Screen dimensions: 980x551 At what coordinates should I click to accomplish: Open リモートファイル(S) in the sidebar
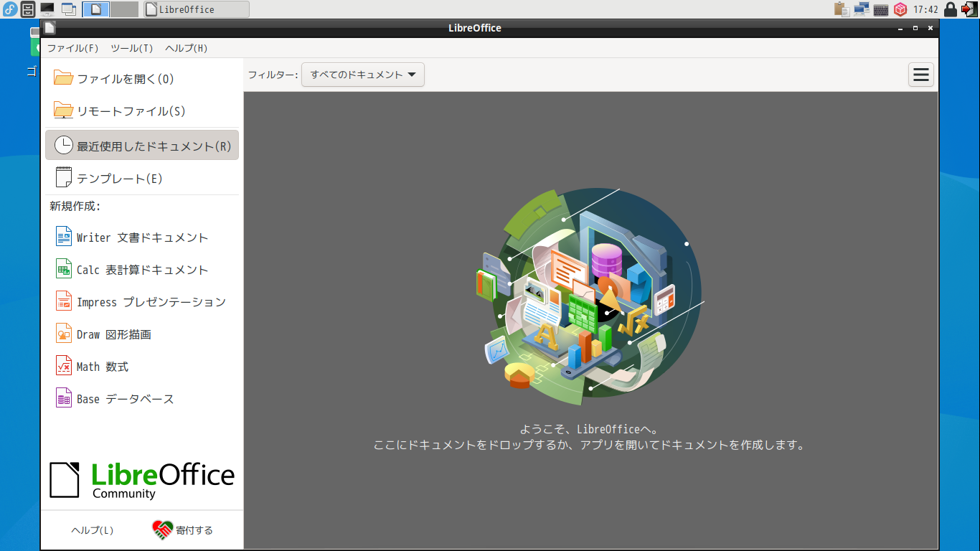point(142,111)
